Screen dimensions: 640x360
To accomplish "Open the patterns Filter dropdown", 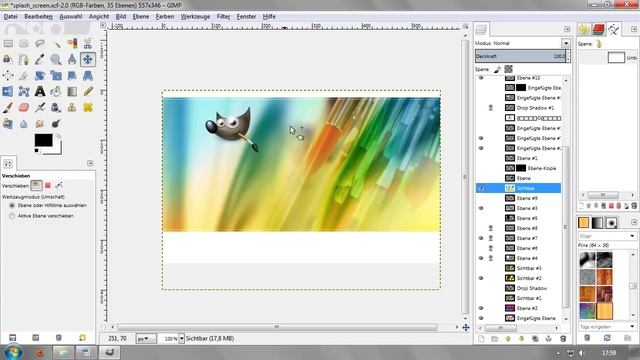I will point(607,236).
